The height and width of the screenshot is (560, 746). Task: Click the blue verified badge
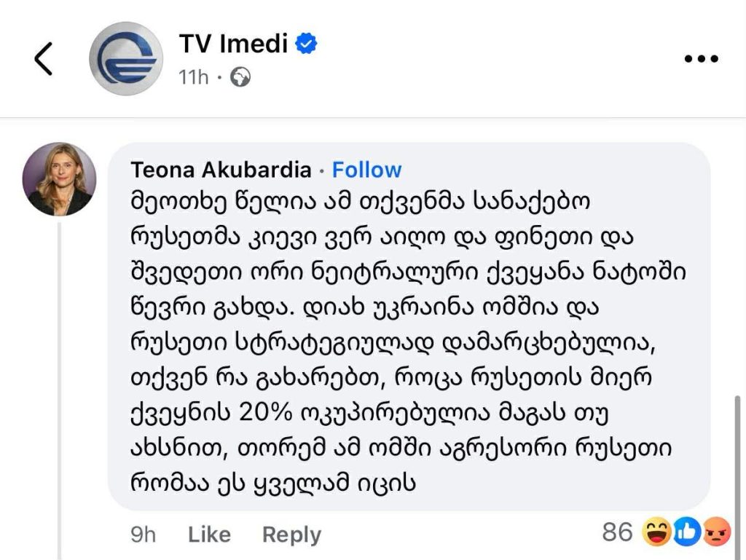point(306,44)
